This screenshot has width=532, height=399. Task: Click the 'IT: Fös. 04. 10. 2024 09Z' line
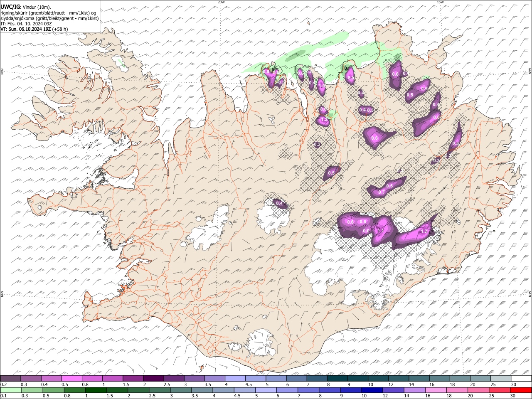(26, 24)
